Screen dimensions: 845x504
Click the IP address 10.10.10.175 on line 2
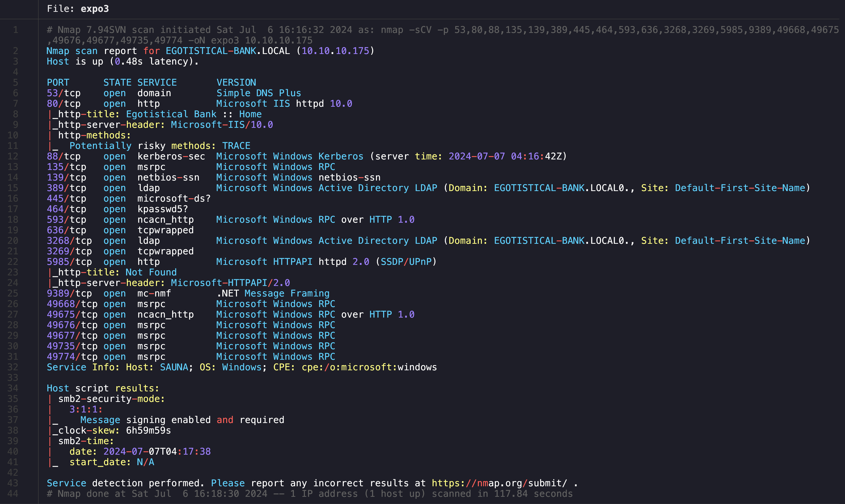(335, 51)
